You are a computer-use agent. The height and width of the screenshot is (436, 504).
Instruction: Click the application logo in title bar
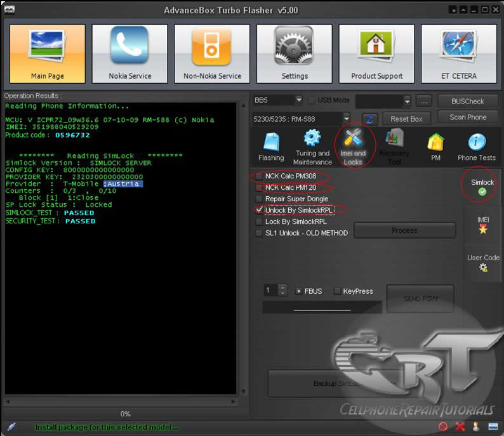click(10, 10)
